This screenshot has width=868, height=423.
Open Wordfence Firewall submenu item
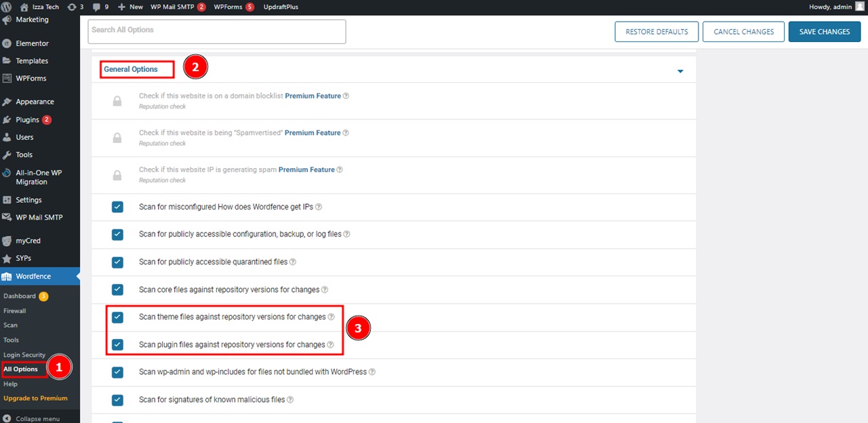15,311
